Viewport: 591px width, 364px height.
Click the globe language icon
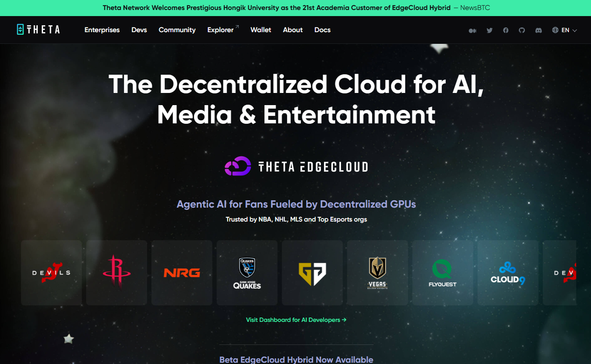coord(555,30)
